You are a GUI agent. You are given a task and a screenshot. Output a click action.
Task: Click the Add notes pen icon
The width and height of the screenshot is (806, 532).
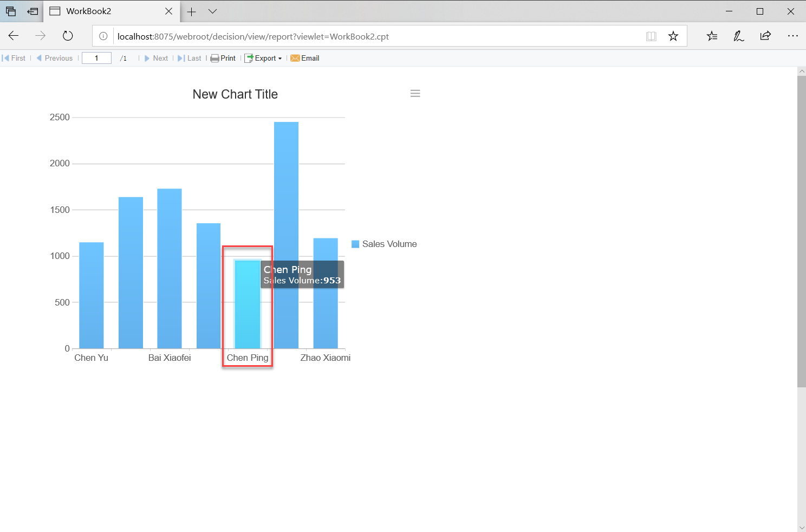point(738,36)
